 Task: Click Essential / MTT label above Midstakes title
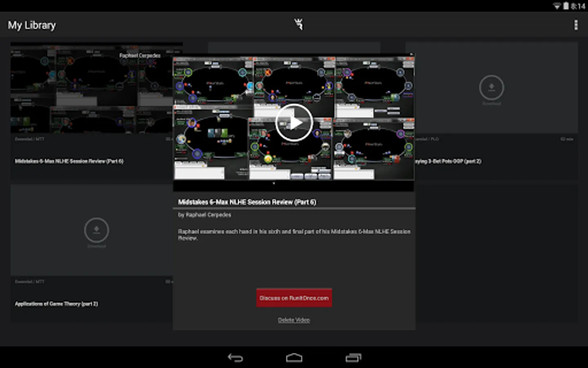(x=30, y=139)
